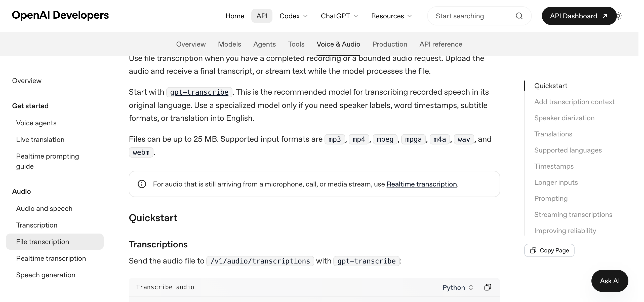The width and height of the screenshot is (644, 302).
Task: Jump to Add transcription context section
Action: tap(574, 102)
